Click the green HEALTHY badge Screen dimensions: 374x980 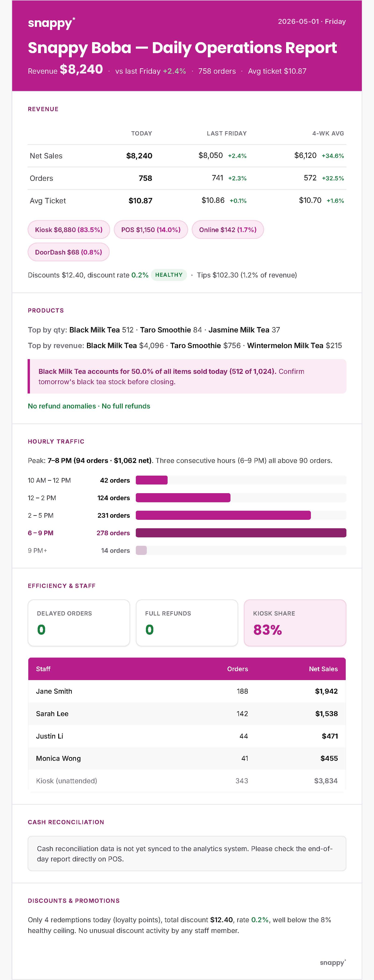169,275
